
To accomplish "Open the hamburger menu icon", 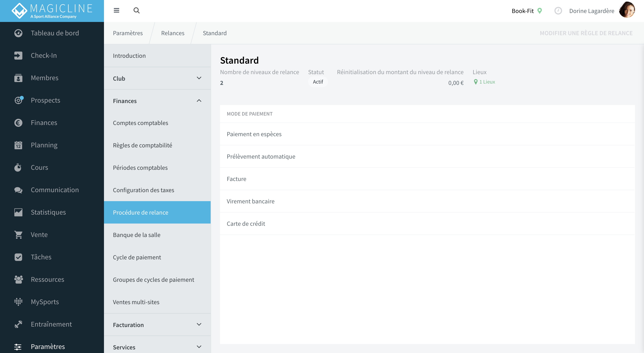I will (116, 11).
